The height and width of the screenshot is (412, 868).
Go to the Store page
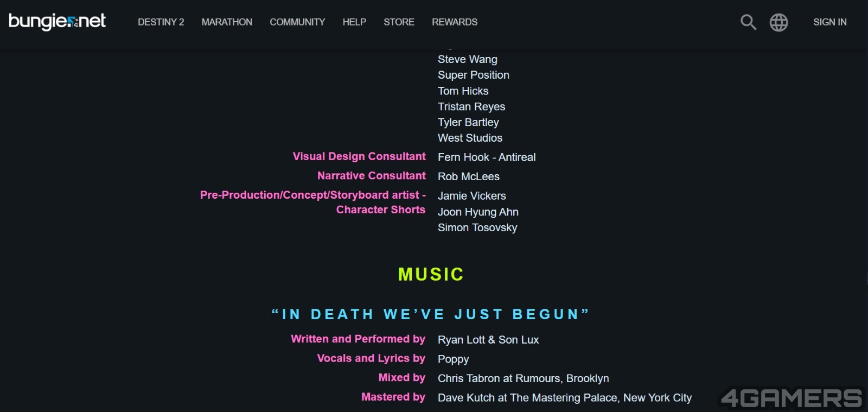(x=399, y=22)
